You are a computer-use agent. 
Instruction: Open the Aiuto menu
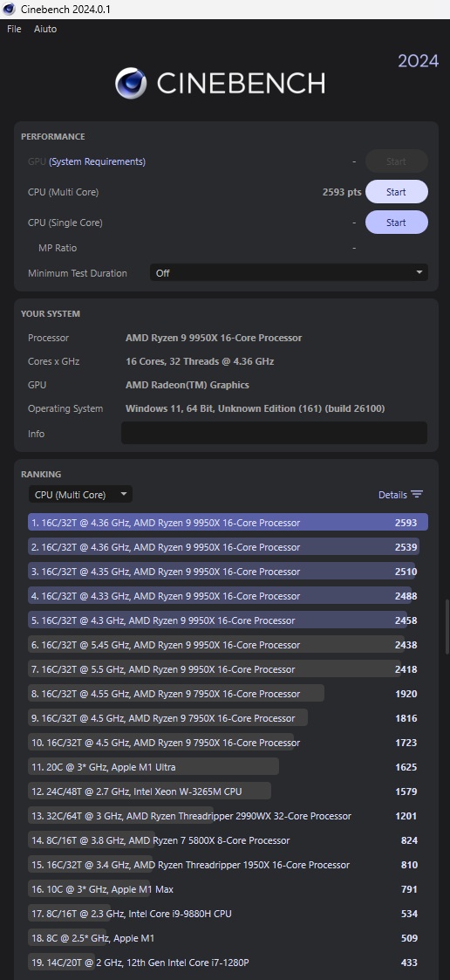pyautogui.click(x=45, y=29)
